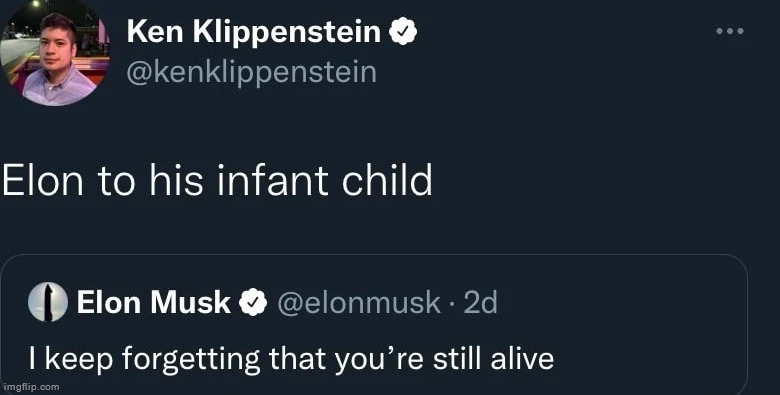780x395 pixels.
Task: Click the Elon Musk display name
Action: (154, 302)
